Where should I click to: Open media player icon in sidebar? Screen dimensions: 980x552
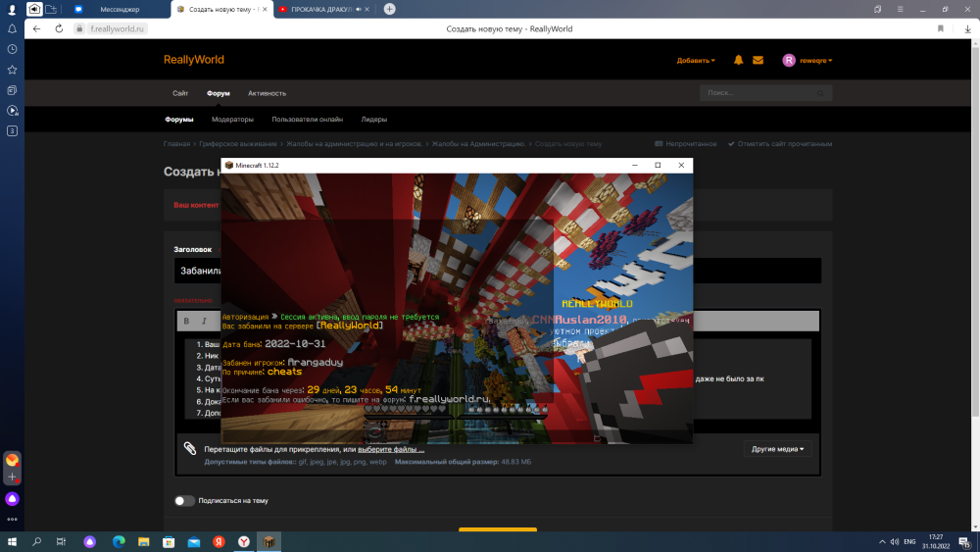pos(12,111)
